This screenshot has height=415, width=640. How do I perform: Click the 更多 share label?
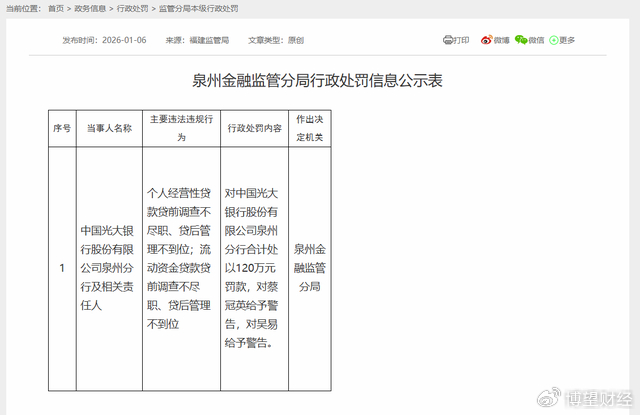[567, 40]
